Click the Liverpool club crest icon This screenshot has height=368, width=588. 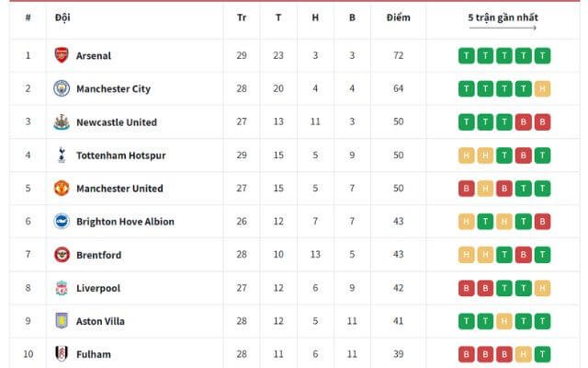tap(62, 288)
